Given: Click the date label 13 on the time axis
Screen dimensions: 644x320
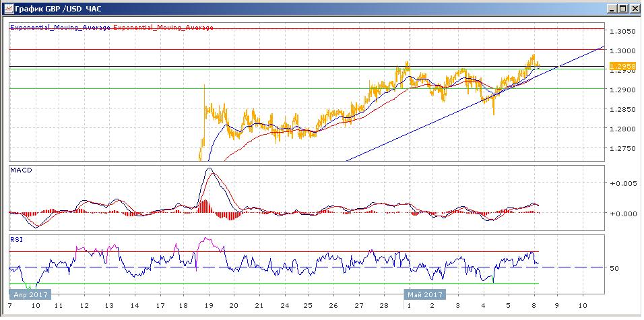Looking at the screenshot, I should click(x=109, y=306).
